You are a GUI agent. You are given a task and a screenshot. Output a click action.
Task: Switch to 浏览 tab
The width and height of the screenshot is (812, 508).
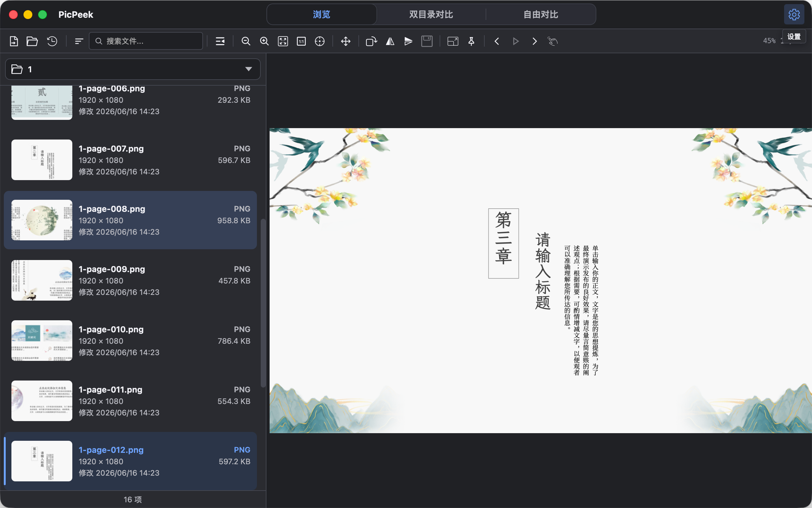[322, 15]
